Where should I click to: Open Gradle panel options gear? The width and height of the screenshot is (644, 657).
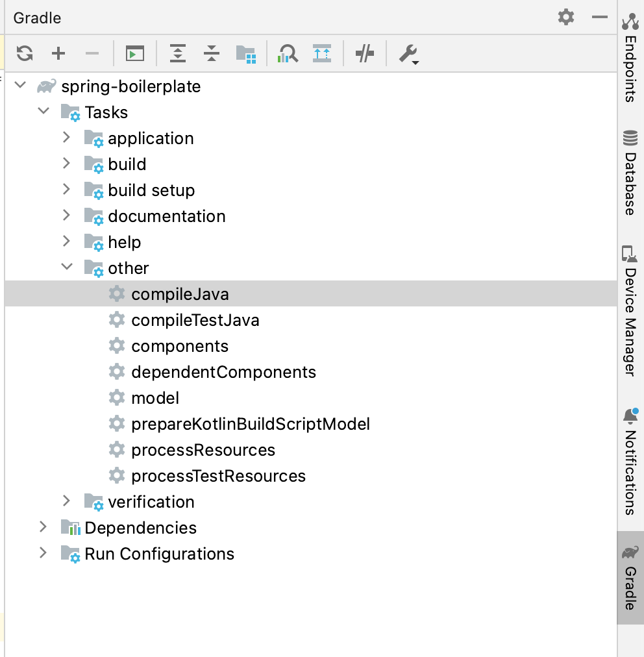tap(566, 17)
